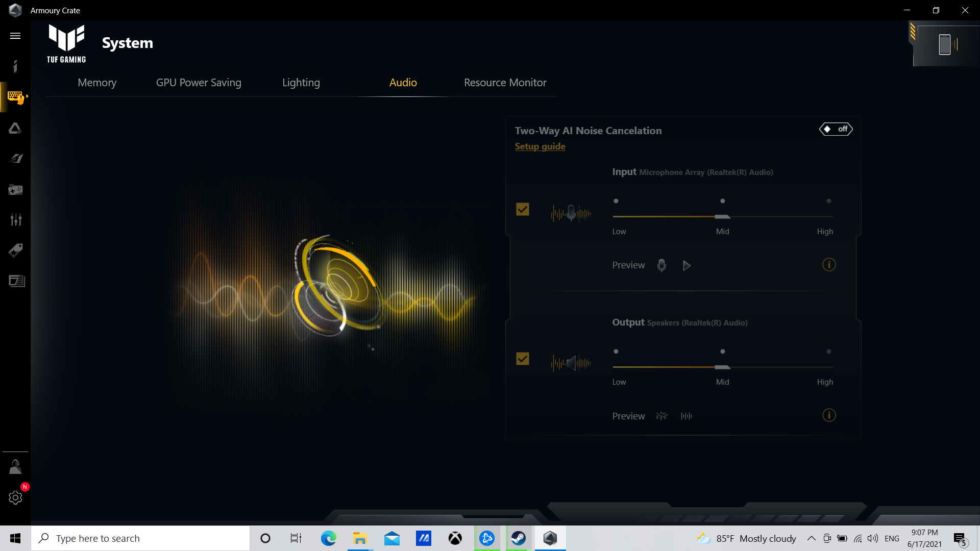Viewport: 980px width, 551px height.
Task: Click the ENG language indicator
Action: point(892,538)
